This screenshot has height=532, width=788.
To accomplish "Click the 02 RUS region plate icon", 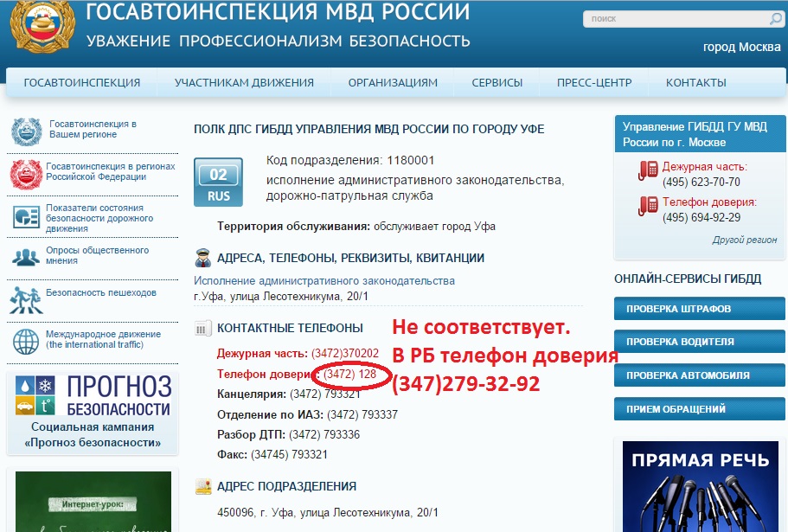I will (218, 183).
